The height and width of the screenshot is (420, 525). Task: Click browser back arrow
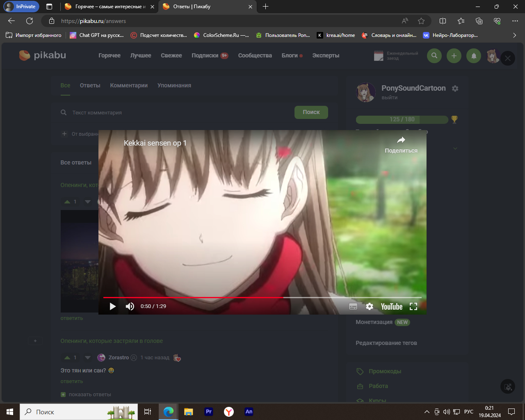coord(11,21)
